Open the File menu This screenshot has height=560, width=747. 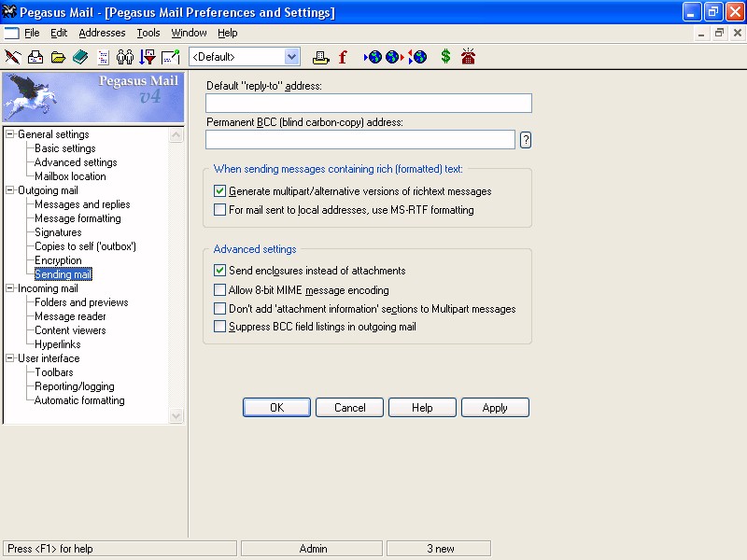click(x=32, y=33)
